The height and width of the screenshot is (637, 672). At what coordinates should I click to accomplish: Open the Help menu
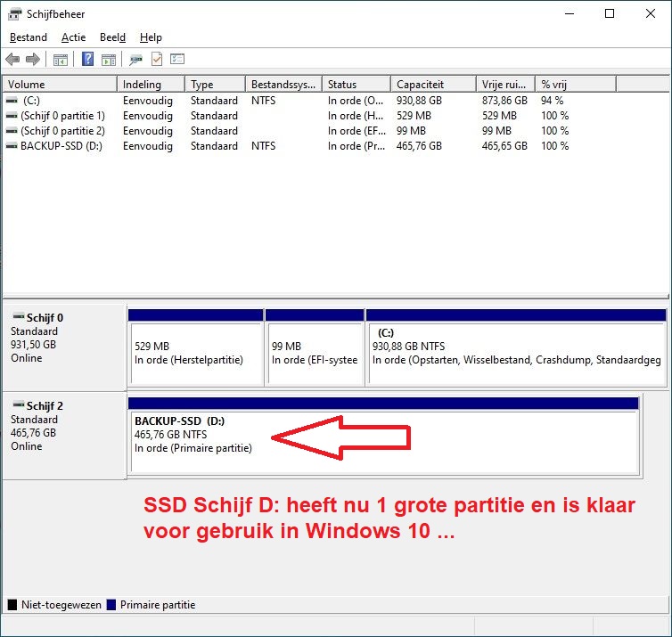pyautogui.click(x=151, y=37)
